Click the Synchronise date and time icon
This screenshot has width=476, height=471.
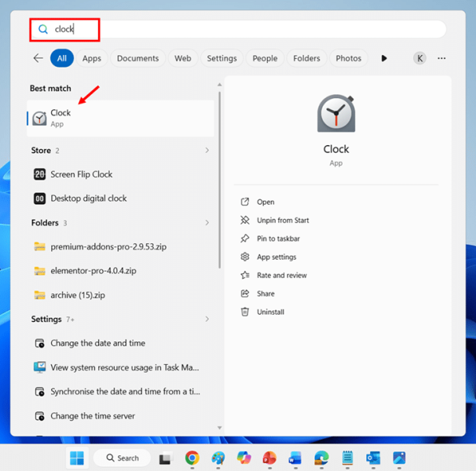(39, 392)
